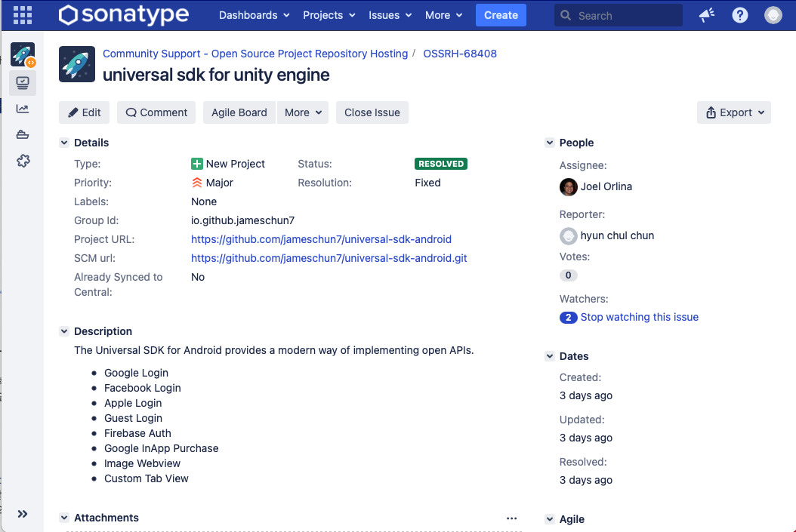Open the OSSRH-68408 issue key link
Screen dimensions: 796x532
[x=460, y=54]
